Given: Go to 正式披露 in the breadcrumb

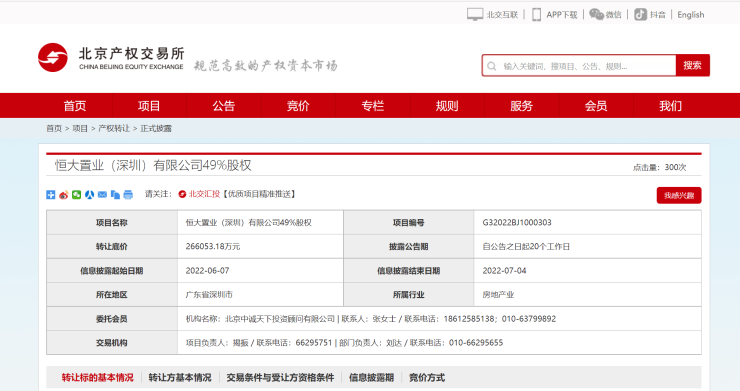Looking at the screenshot, I should point(156,128).
